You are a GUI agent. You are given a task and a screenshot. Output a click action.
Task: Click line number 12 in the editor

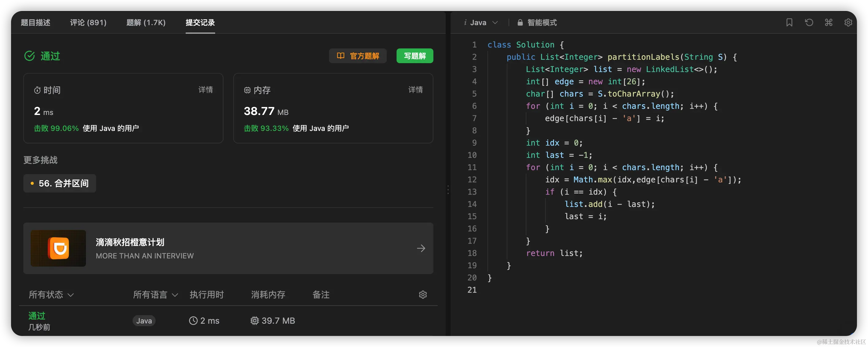(472, 180)
